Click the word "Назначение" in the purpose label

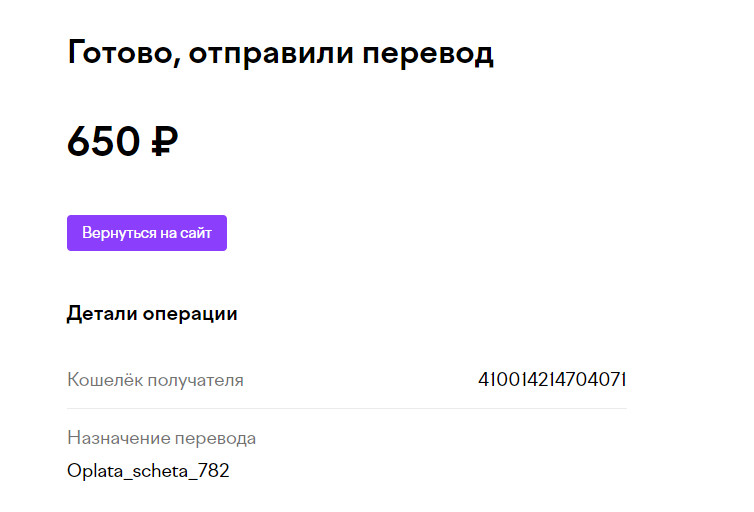click(118, 438)
